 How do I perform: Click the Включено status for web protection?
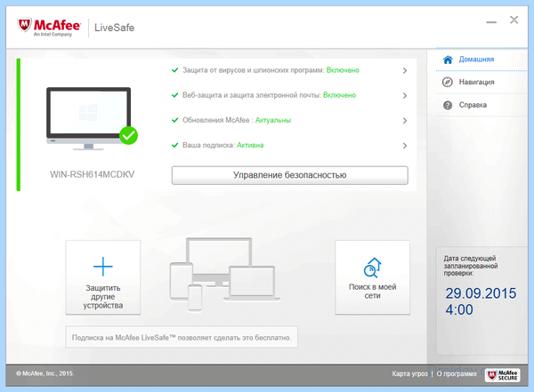[339, 95]
